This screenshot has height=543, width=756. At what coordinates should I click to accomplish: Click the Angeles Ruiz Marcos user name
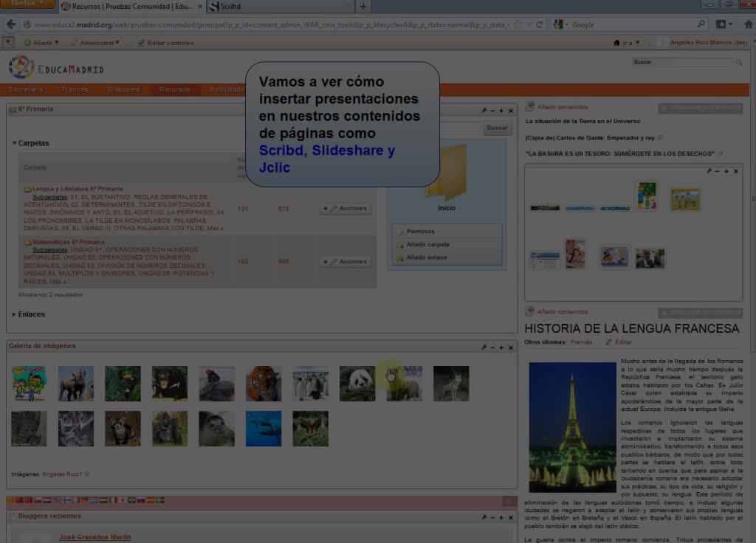[x=708, y=42]
